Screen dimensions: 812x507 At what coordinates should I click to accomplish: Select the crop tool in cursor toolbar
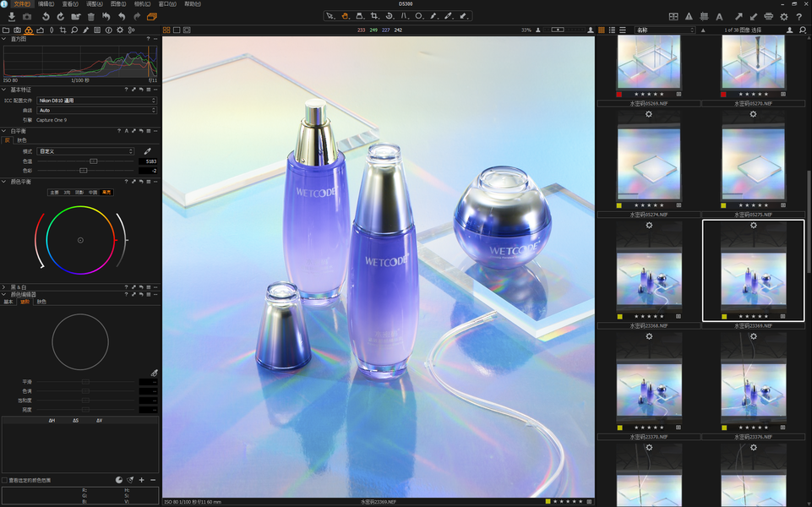tap(374, 16)
